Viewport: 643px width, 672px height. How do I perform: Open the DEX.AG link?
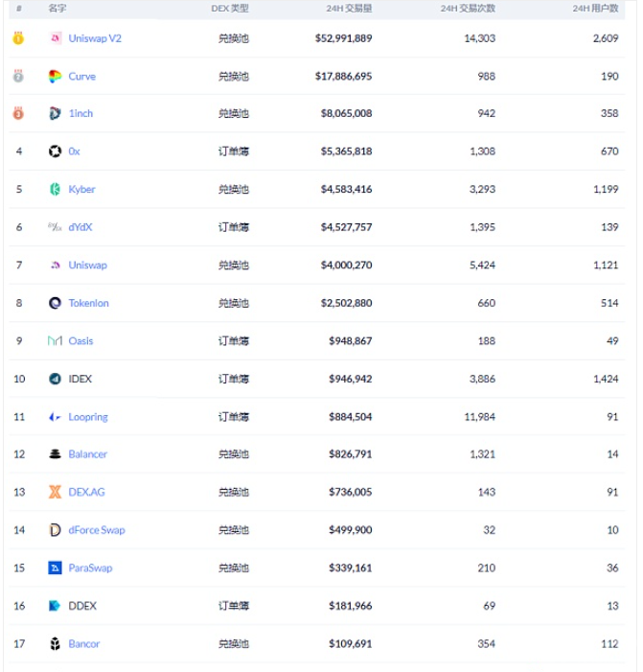tap(86, 492)
